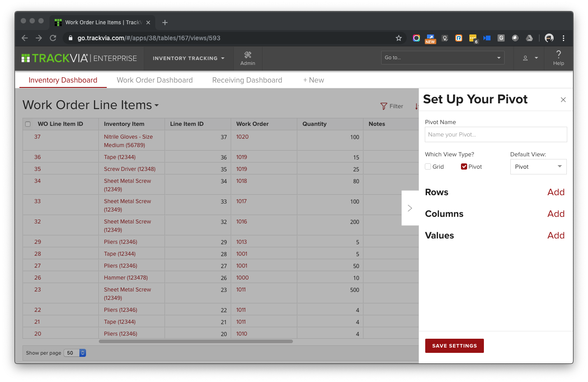Reload the page with the refresh icon

tap(53, 38)
